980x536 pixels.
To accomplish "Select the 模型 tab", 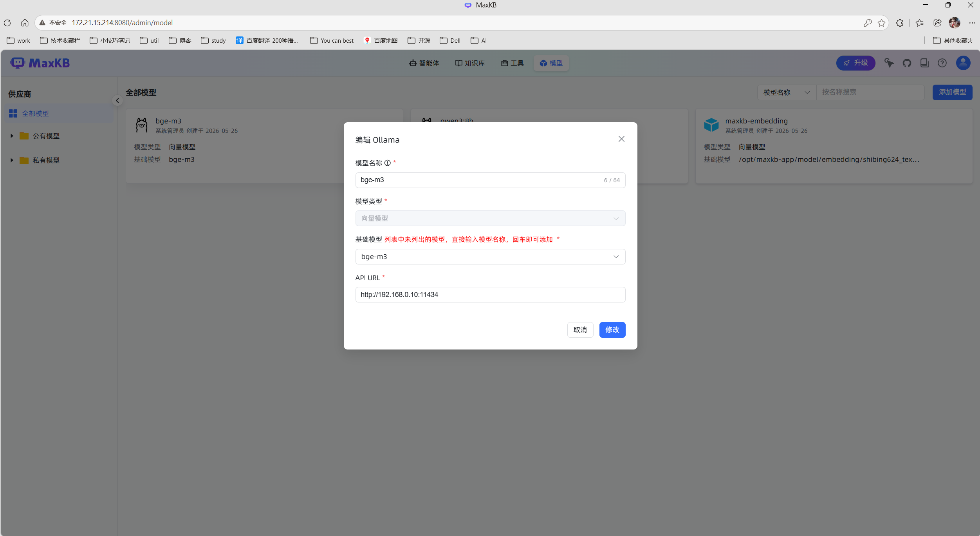I will tap(551, 63).
